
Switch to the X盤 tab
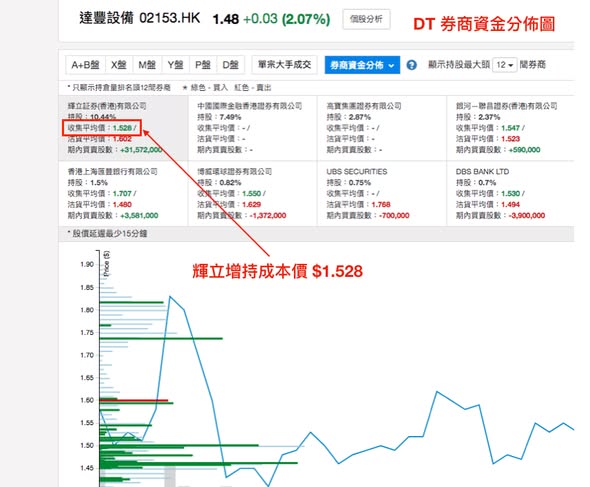click(x=119, y=65)
